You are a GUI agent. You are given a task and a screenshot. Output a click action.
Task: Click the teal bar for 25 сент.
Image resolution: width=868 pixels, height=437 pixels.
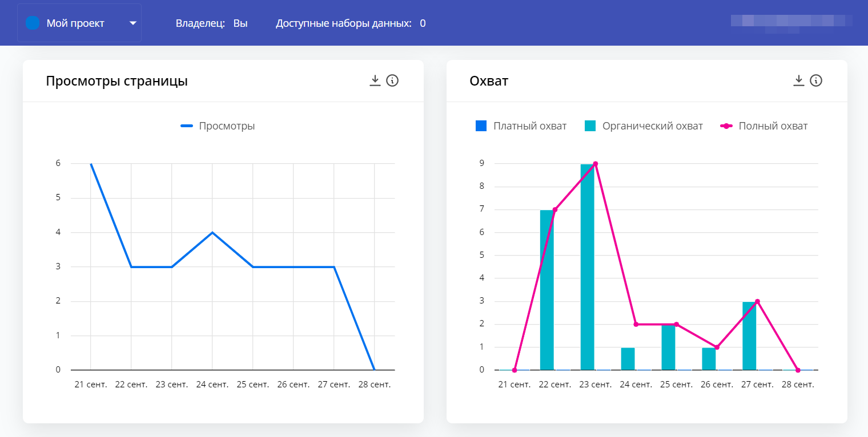pos(668,347)
